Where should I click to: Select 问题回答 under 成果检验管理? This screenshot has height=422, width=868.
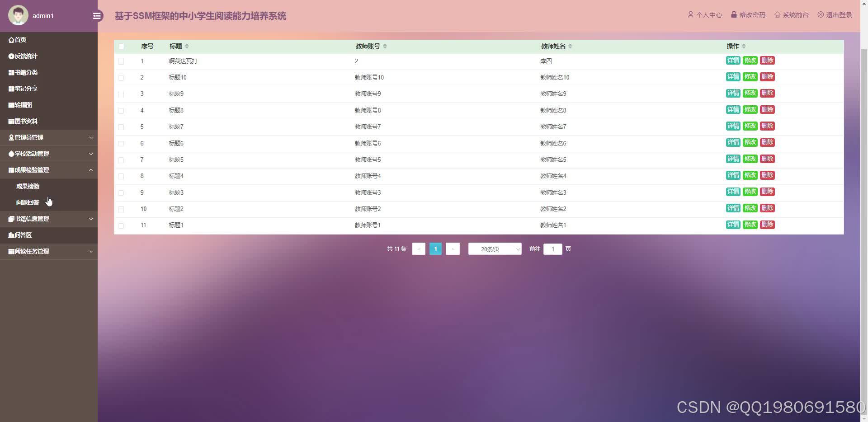[28, 202]
